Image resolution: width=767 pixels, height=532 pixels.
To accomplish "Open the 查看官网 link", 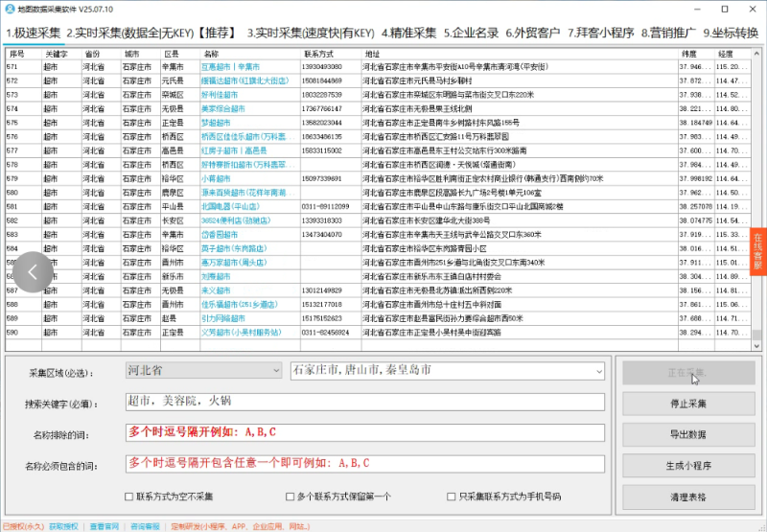I will [105, 526].
